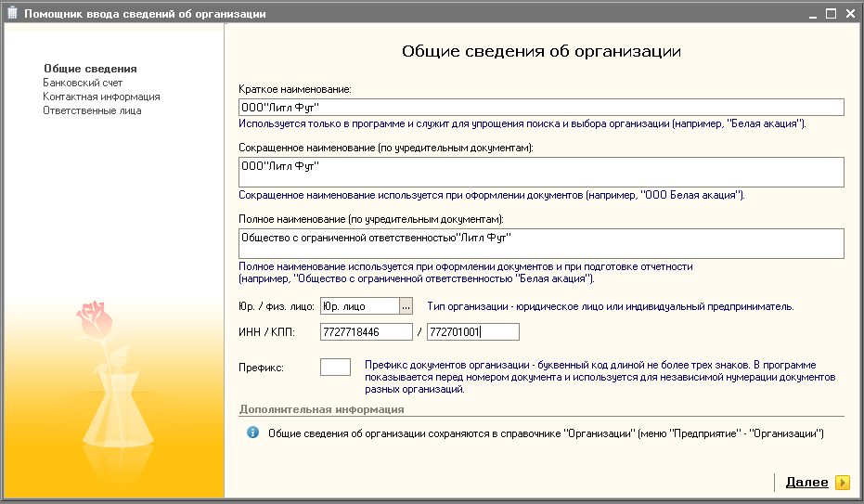Maximize the organization wizard window
864x504 pixels.
tap(831, 14)
